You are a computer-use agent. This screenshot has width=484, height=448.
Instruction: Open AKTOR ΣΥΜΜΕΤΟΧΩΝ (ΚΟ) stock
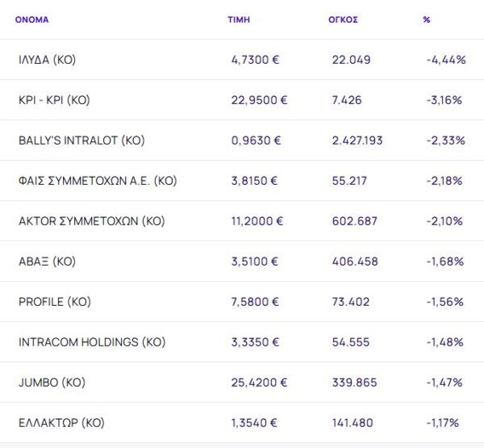pyautogui.click(x=91, y=221)
